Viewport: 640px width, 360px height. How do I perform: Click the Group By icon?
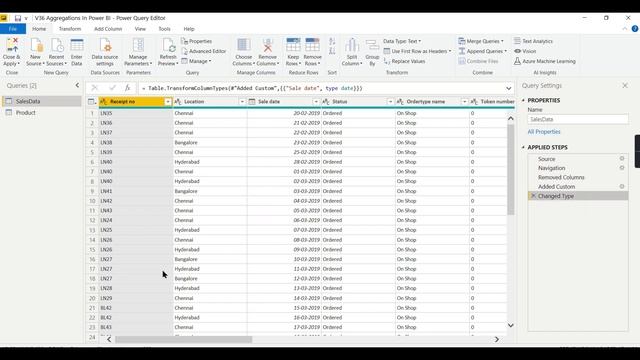point(372,52)
